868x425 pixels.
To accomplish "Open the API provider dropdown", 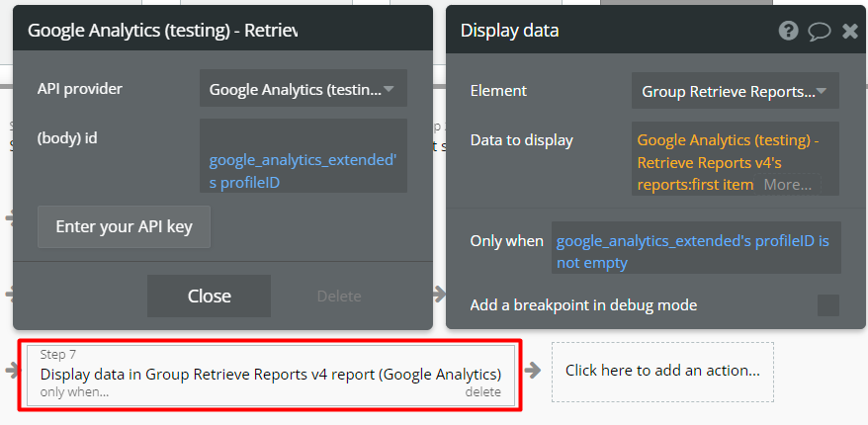I will [304, 88].
